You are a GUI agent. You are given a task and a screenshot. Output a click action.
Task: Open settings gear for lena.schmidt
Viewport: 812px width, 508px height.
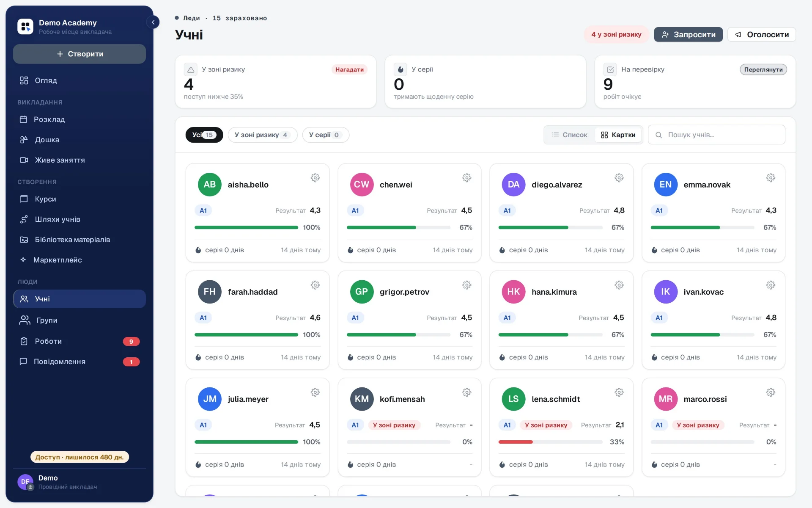coord(619,392)
